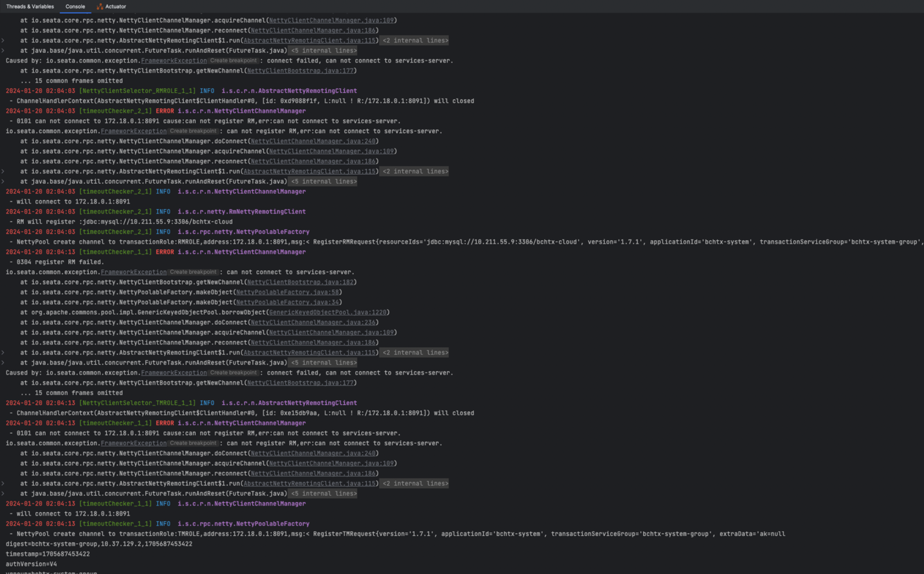Expand the topmost '<5 internal lines>' fold
924x574 pixels.
(323, 51)
